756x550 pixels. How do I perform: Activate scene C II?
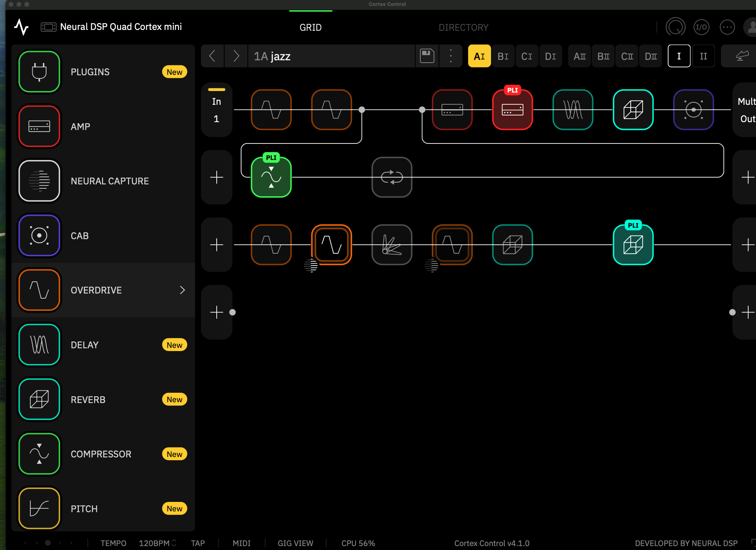coord(627,56)
